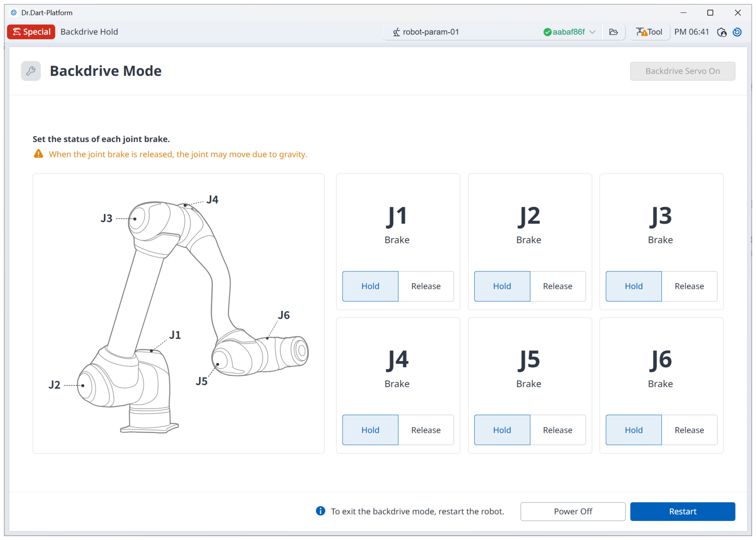Click the red Special mode tab
The image size is (756, 540).
31,32
